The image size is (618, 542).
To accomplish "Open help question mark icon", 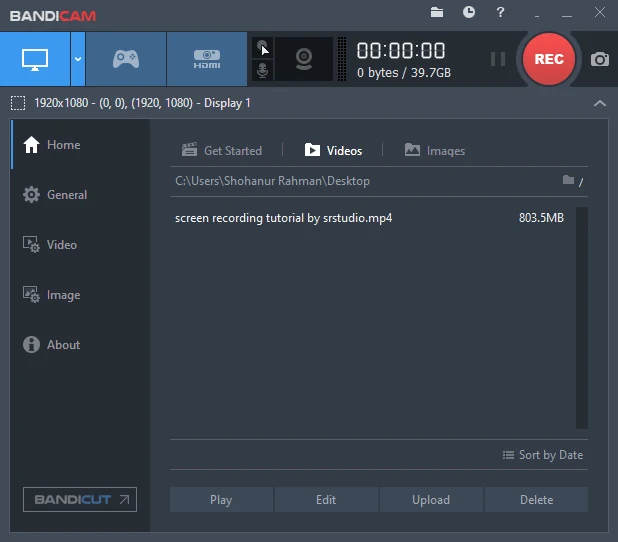I will coord(500,12).
